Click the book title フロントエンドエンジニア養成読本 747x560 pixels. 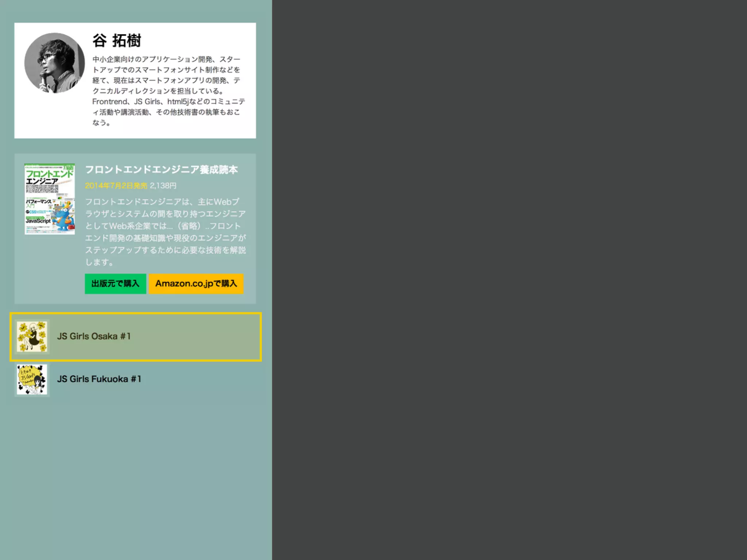pyautogui.click(x=161, y=170)
